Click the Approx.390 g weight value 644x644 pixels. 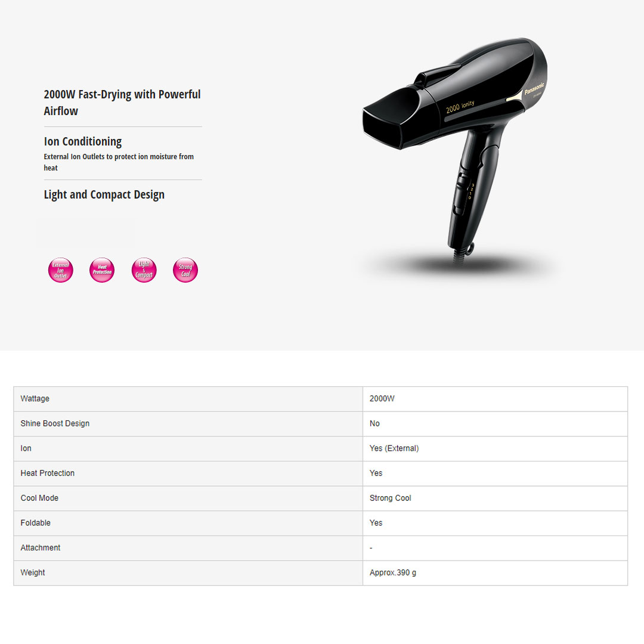tap(392, 572)
